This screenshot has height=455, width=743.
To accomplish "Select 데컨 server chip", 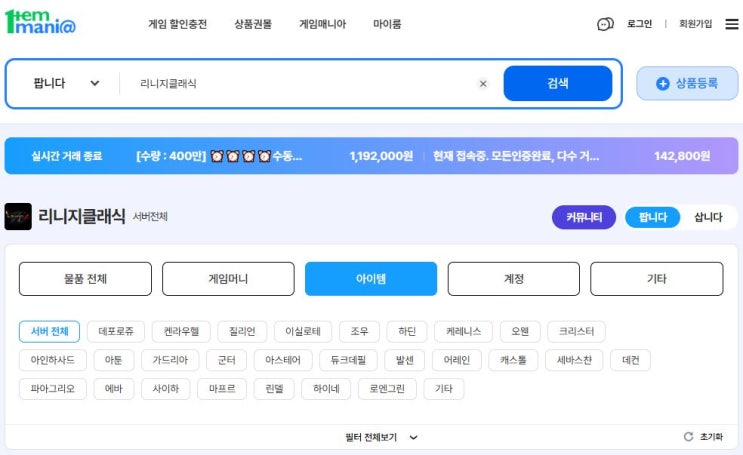I will coord(630,360).
